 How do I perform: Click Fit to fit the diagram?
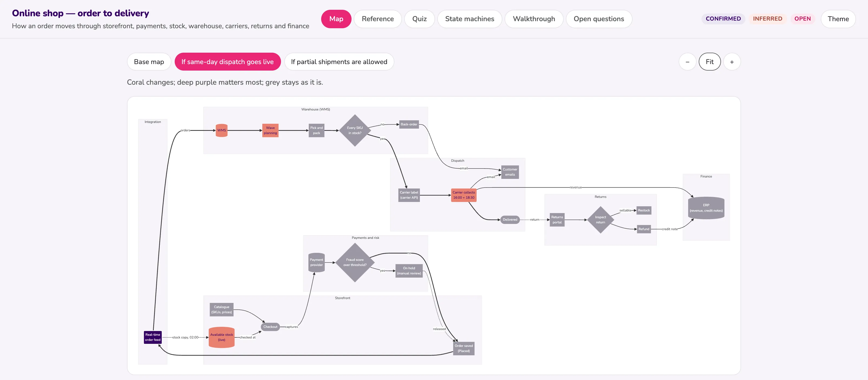(x=710, y=62)
